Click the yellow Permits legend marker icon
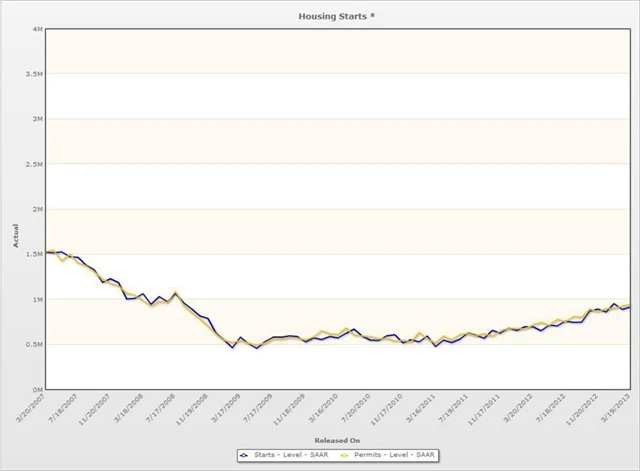Image resolution: width=640 pixels, height=471 pixels. [x=344, y=455]
